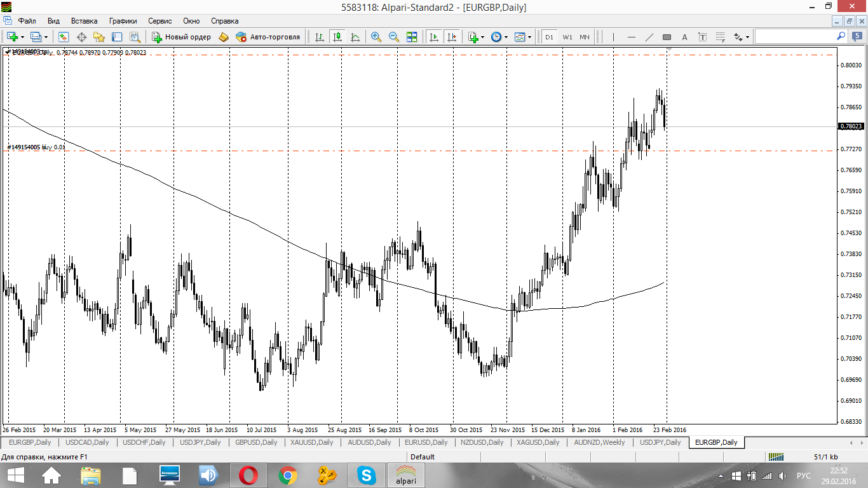Switch to the AUDNZD,Weekly chart tab
This screenshot has height=488, width=868.
(599, 442)
